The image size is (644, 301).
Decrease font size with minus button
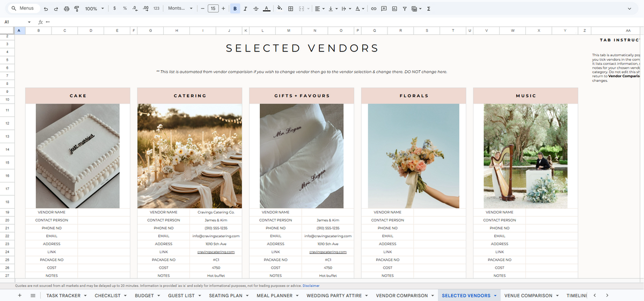[x=202, y=9]
